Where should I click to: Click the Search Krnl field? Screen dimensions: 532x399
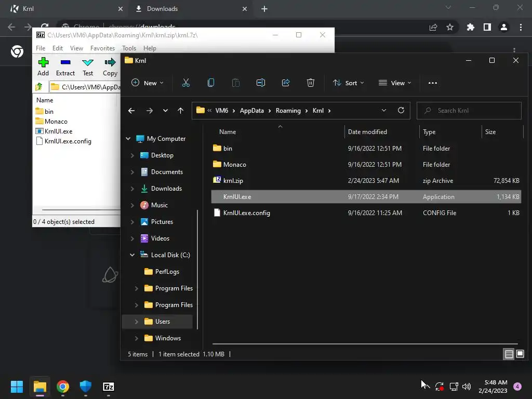coord(469,111)
